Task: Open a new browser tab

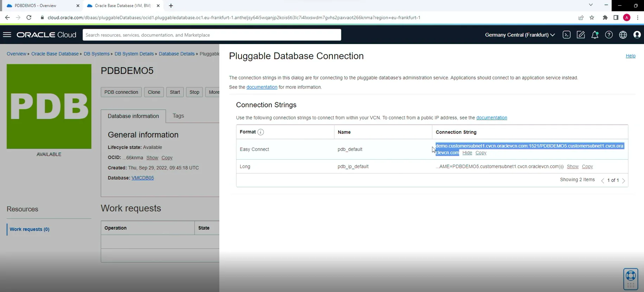Action: tap(171, 6)
